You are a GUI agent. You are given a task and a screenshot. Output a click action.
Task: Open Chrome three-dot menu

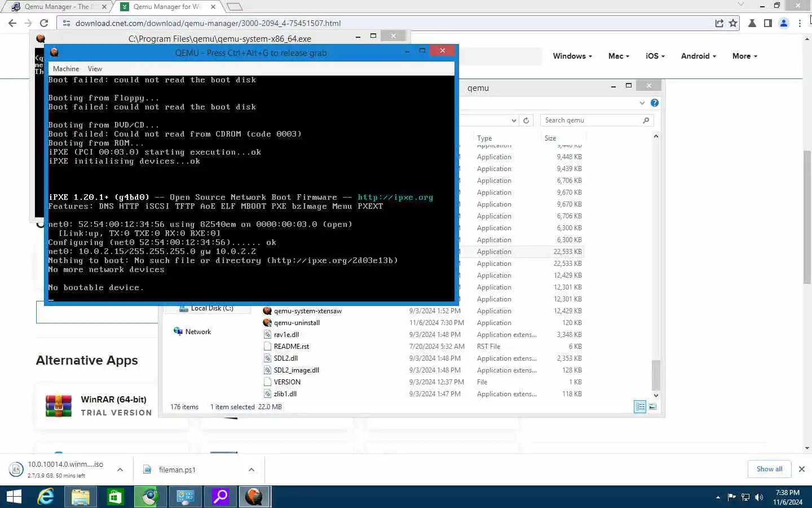[800, 23]
